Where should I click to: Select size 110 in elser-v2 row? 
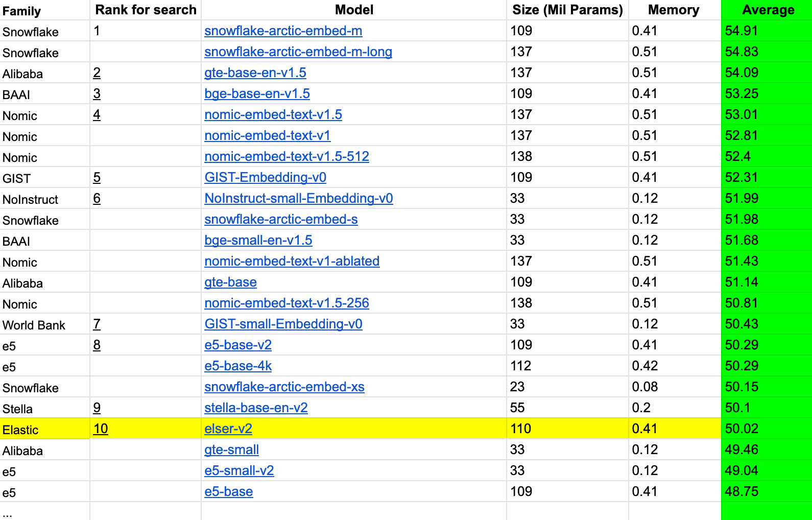[x=567, y=429]
